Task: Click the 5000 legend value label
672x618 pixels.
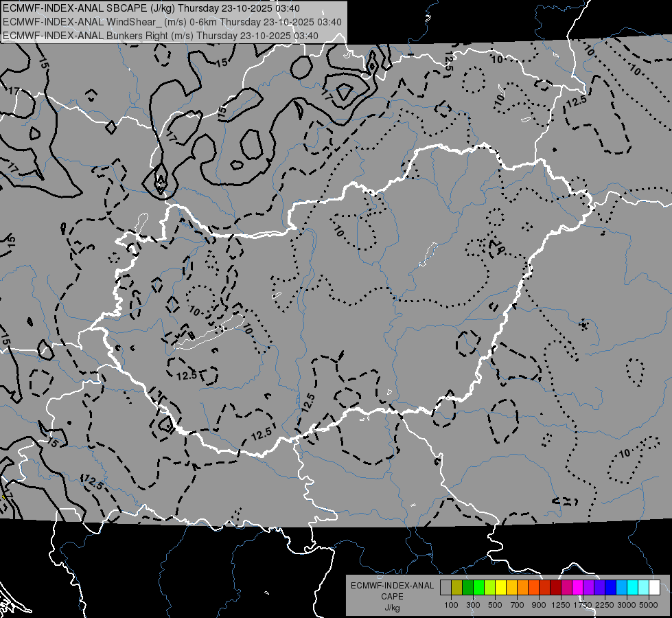Action: (x=649, y=605)
